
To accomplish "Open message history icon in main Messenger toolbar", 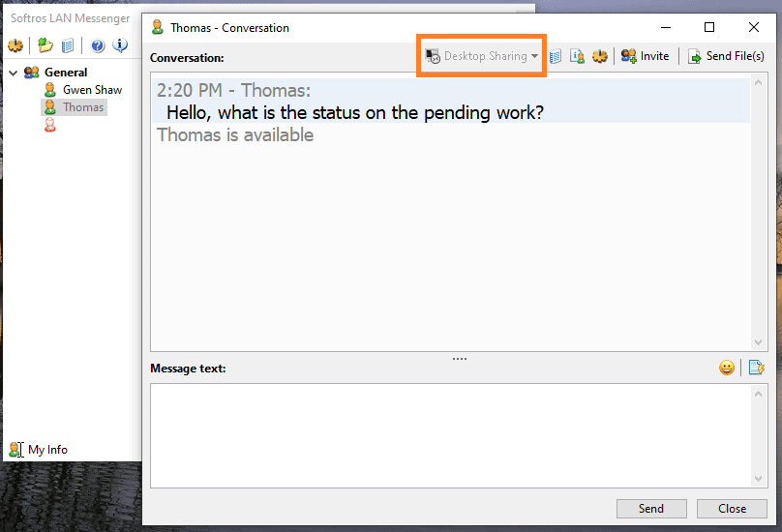I will coord(68,45).
